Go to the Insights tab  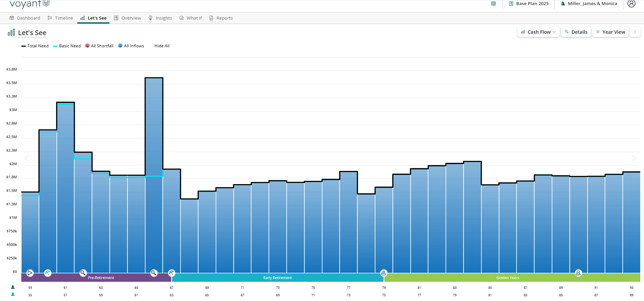pyautogui.click(x=160, y=18)
